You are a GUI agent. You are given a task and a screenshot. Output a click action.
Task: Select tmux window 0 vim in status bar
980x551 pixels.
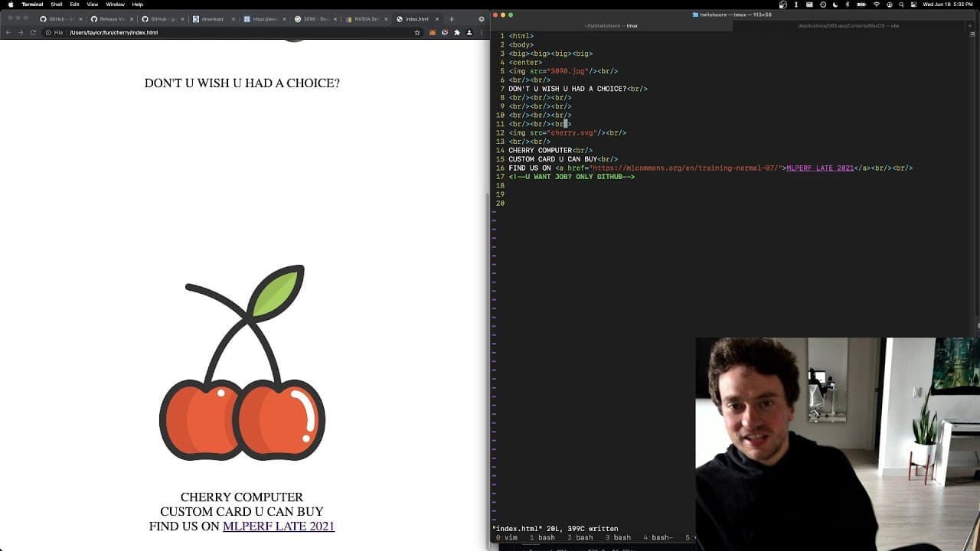(x=507, y=538)
